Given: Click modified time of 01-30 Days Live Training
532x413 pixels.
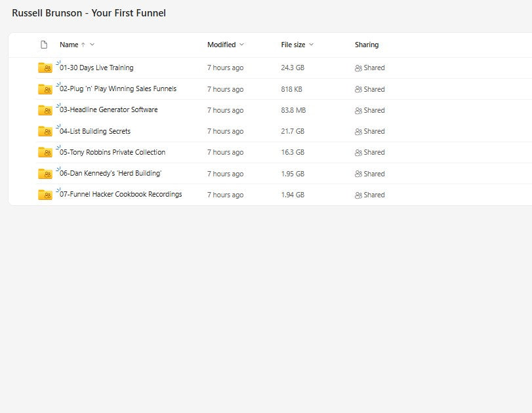Looking at the screenshot, I should pyautogui.click(x=225, y=68).
